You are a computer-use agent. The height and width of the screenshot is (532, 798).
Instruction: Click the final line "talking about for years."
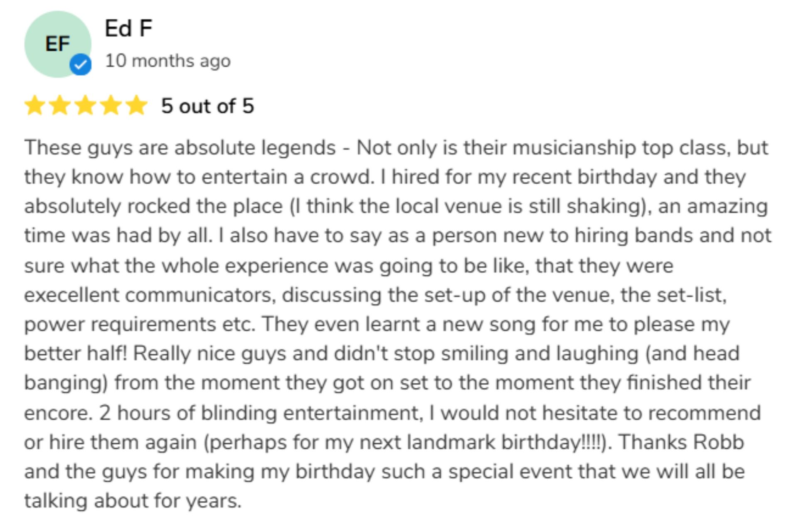tap(133, 501)
